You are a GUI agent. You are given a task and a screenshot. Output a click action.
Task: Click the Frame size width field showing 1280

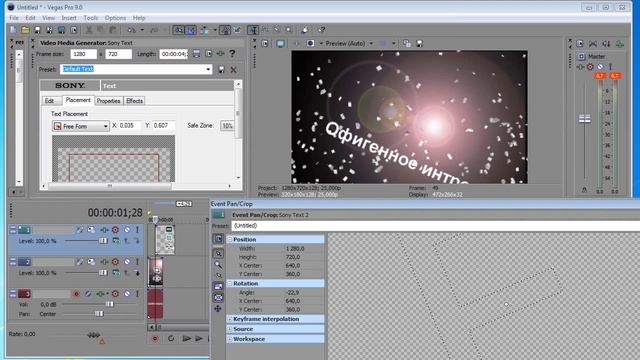pos(83,54)
